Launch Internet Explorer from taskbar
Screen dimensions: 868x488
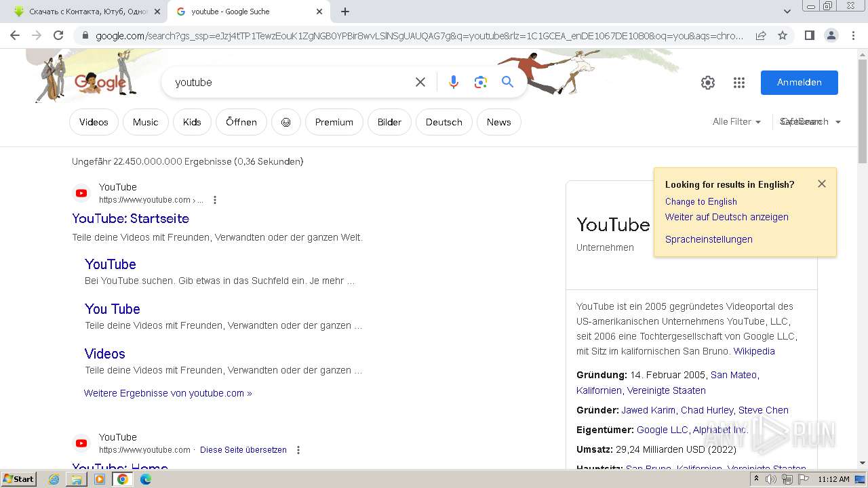54,479
